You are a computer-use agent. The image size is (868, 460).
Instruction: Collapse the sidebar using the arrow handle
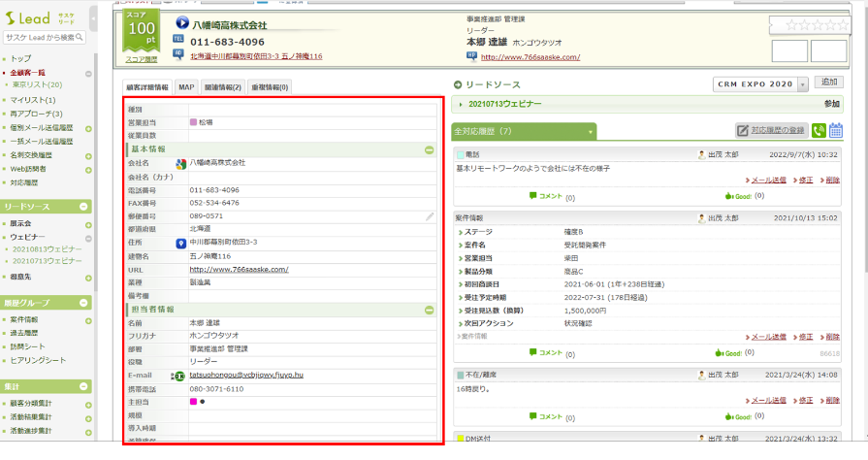(92, 16)
